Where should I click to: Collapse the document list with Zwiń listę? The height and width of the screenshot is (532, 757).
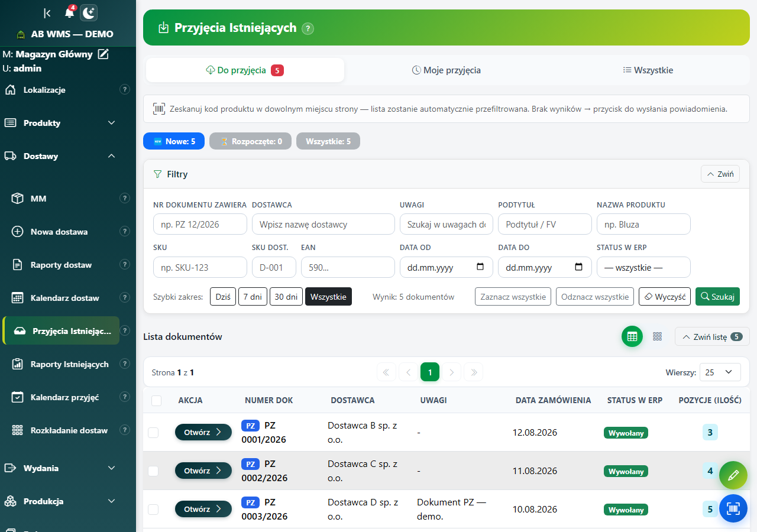click(712, 337)
